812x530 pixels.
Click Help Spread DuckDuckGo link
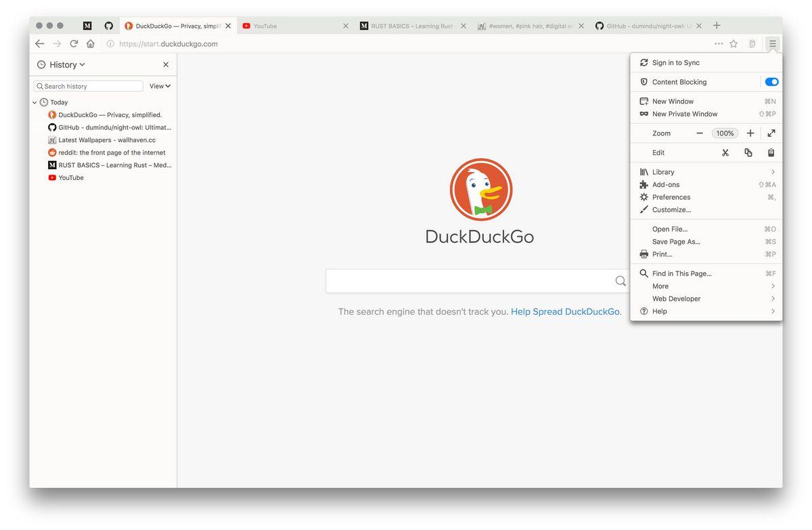(566, 311)
